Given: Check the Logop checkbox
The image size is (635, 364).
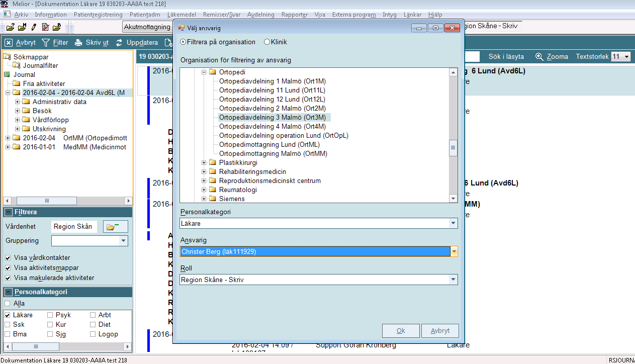Looking at the screenshot, I should 93,334.
